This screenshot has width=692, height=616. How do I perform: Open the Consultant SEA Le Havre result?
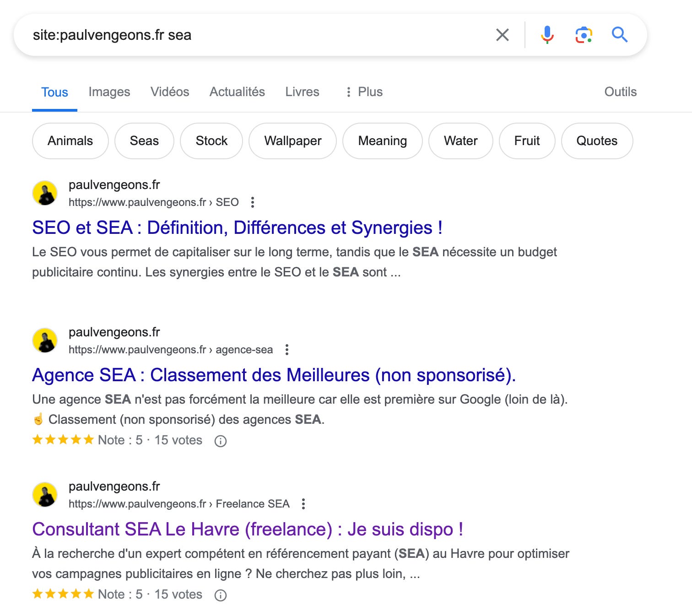click(248, 530)
